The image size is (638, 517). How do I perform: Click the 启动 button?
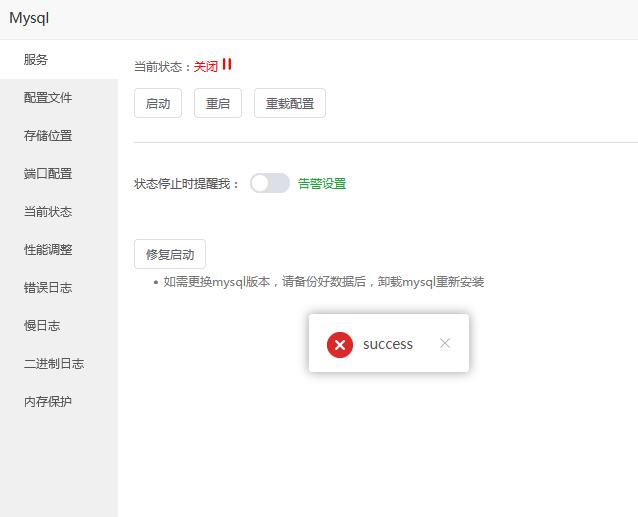(x=158, y=103)
